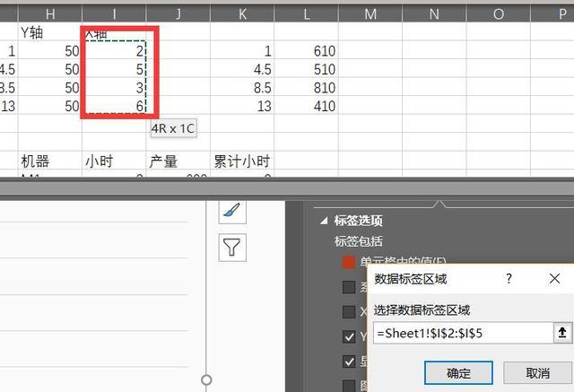Cancel with the 取消 button
Screen dimensions: 574x392
click(x=537, y=373)
